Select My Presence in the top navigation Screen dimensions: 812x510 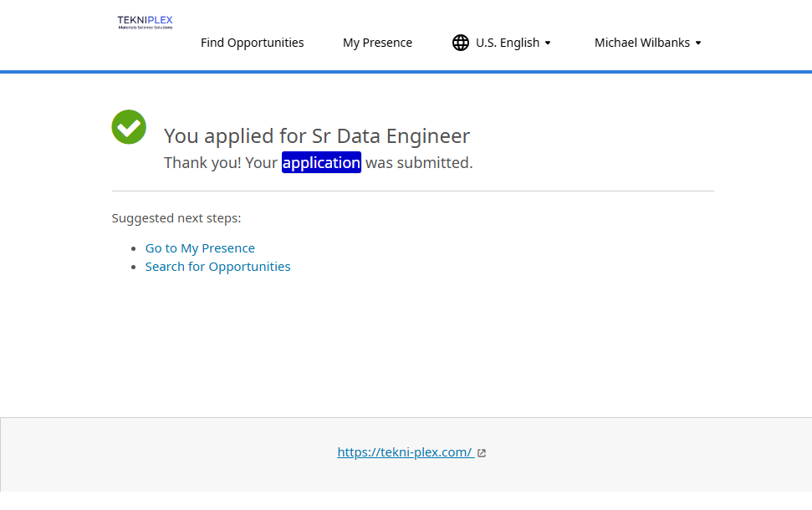[377, 43]
